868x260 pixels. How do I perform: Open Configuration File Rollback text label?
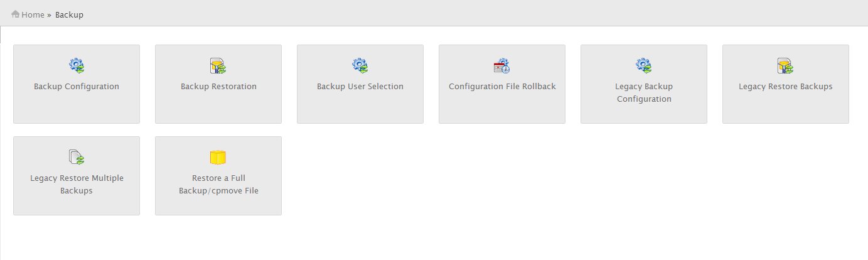[x=502, y=87]
